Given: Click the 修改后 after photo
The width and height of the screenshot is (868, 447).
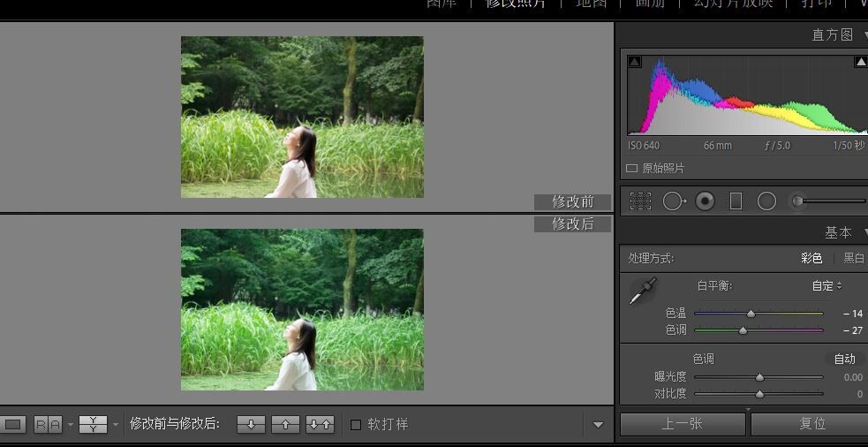Looking at the screenshot, I should [x=302, y=310].
